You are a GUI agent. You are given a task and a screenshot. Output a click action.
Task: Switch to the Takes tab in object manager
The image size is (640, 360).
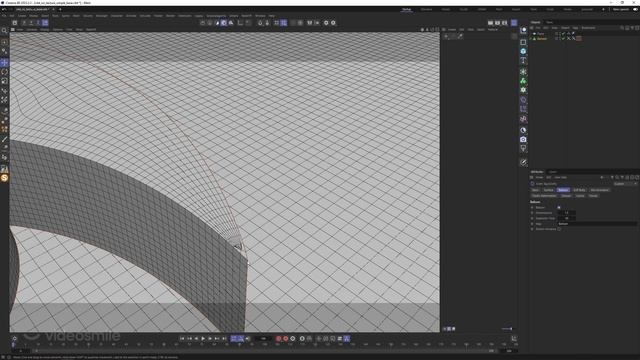[x=549, y=22]
